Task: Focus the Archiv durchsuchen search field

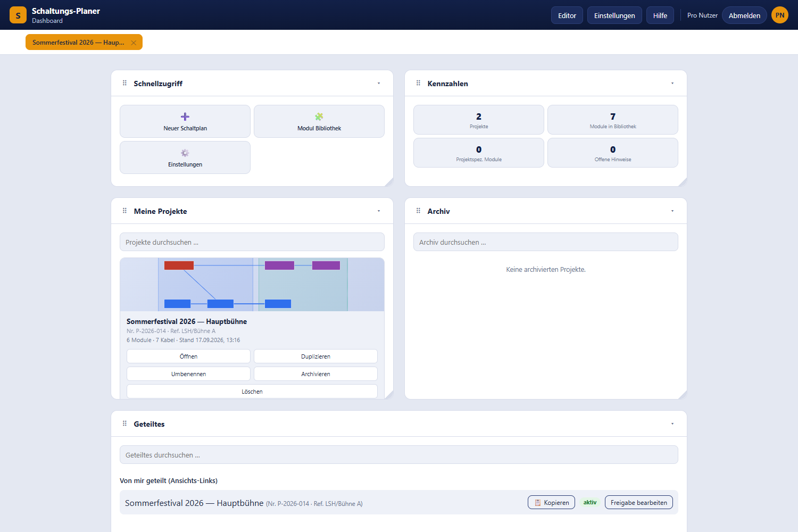Action: coord(546,242)
